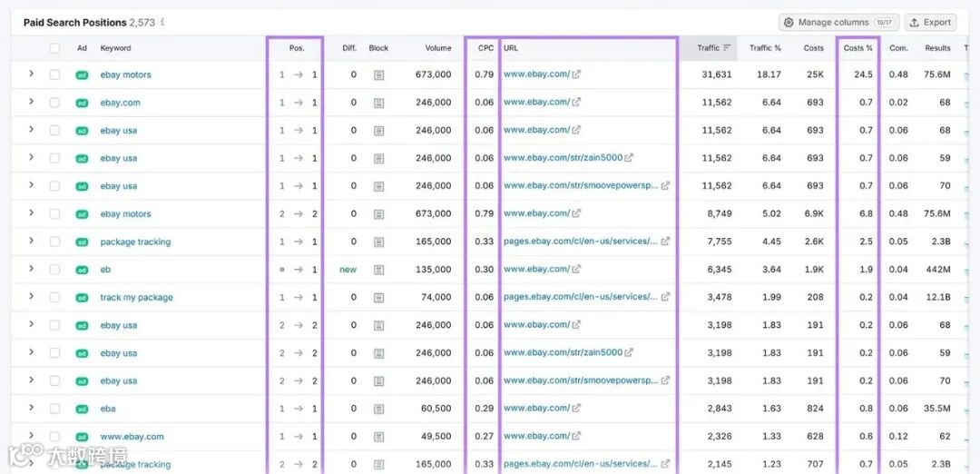
Task: Click the Com. column header
Action: pyautogui.click(x=898, y=48)
